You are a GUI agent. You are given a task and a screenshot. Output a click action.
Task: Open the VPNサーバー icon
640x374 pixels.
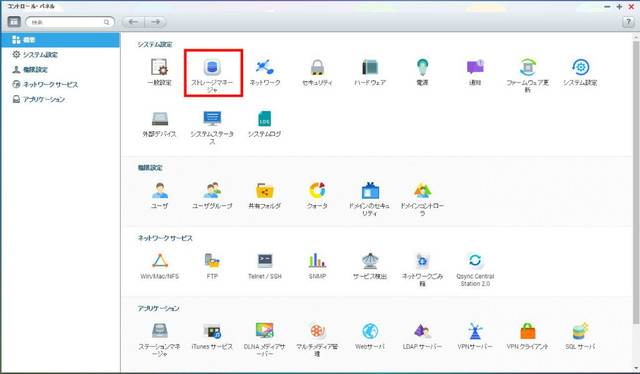[475, 331]
